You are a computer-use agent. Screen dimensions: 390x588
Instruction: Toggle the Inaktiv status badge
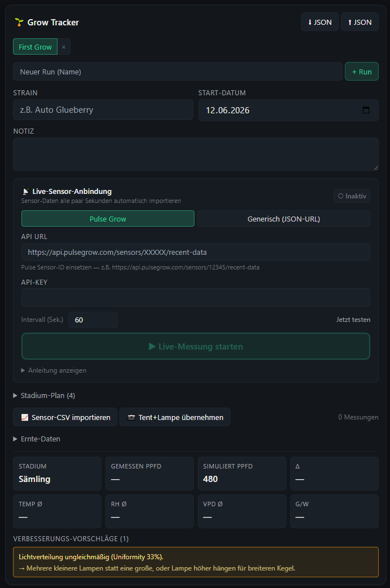point(352,196)
